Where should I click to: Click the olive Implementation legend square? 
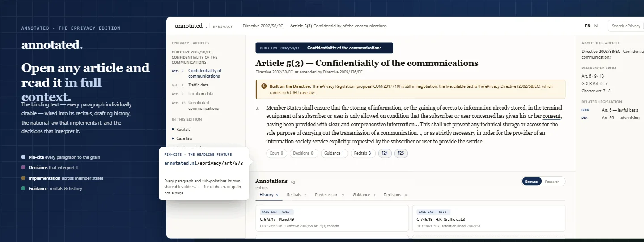(x=23, y=178)
